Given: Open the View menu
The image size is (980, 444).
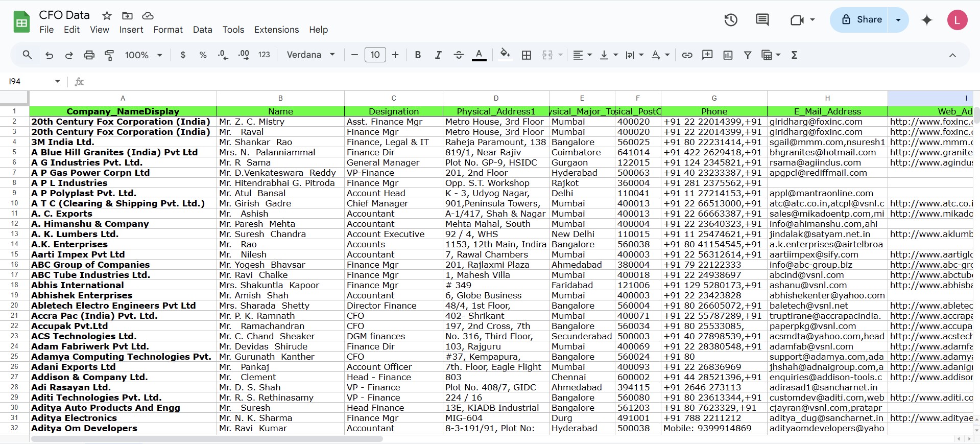Looking at the screenshot, I should tap(100, 30).
